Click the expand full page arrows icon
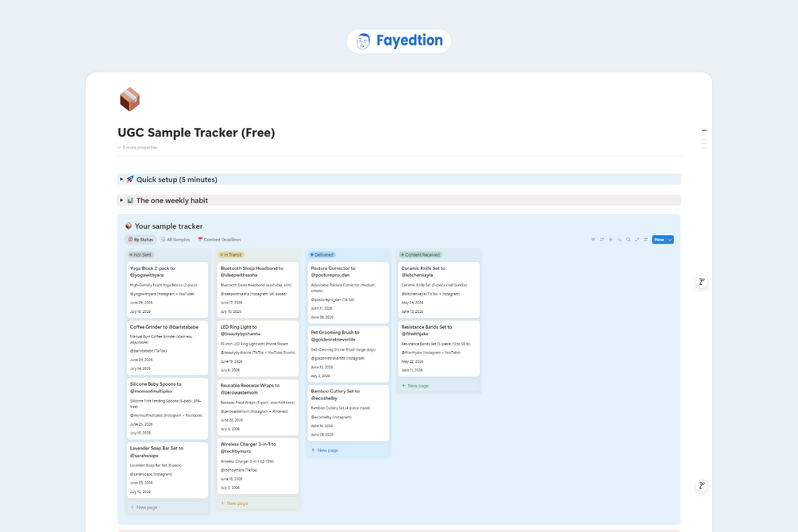The height and width of the screenshot is (532, 798). coord(637,239)
